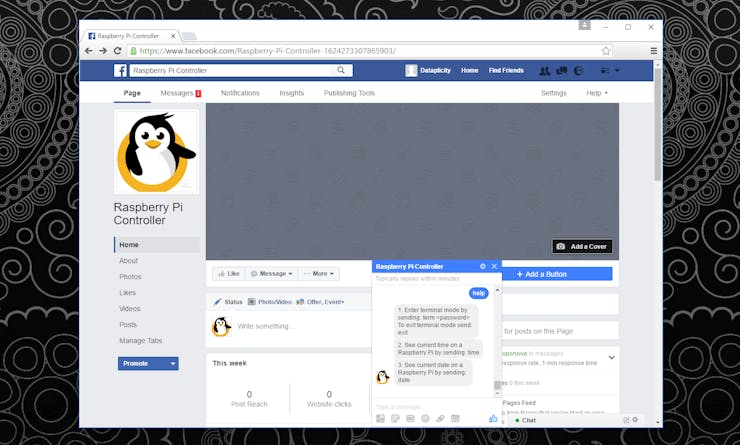
Task: Select Likes in the page sidebar
Action: pyautogui.click(x=127, y=293)
